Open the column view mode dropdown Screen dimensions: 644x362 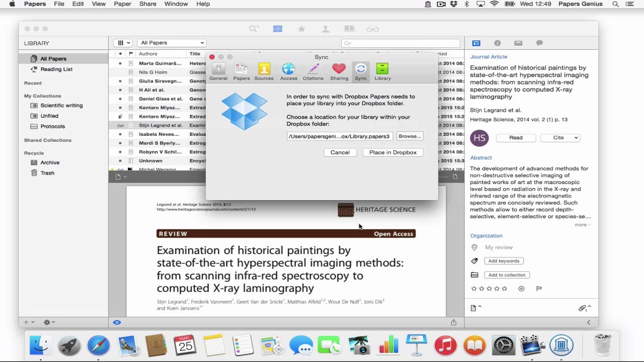coord(123,43)
